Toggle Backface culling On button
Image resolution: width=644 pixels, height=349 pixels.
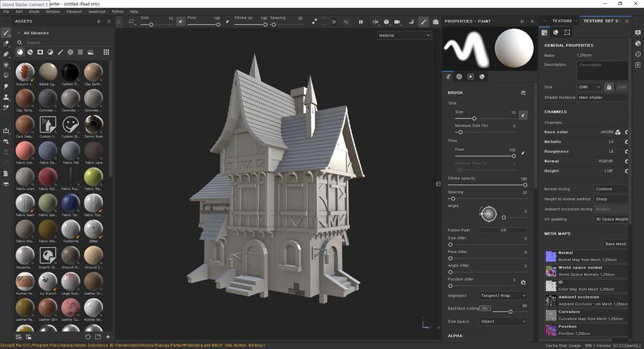coord(484,308)
